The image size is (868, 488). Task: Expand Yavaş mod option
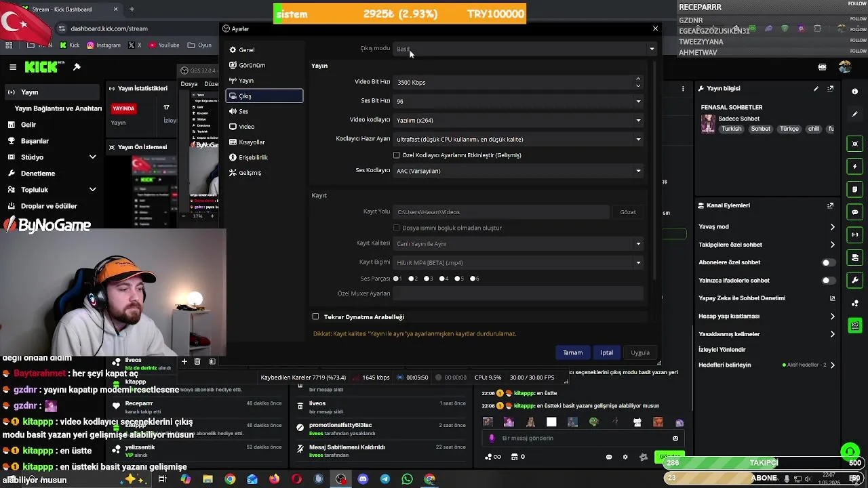coord(832,227)
